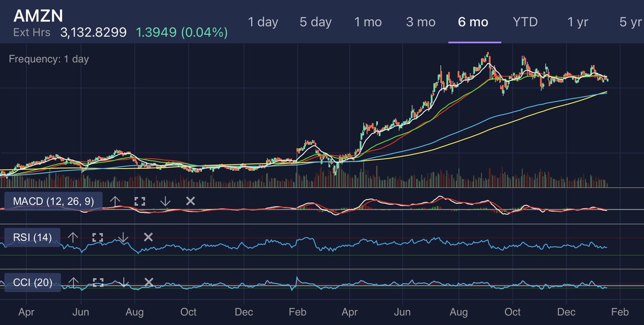Screen dimensions: 644x325
Task: Open the 3 mo chart view
Action: pos(421,22)
